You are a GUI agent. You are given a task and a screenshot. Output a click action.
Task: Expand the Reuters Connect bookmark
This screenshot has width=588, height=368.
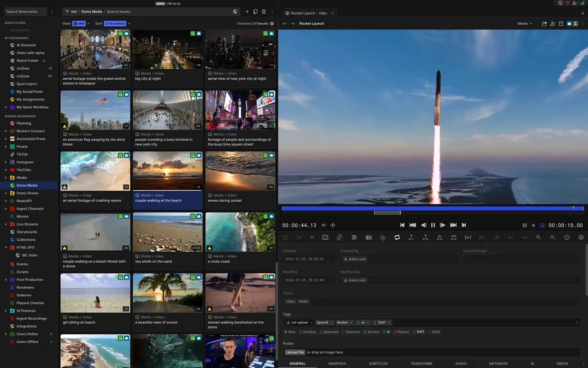pyautogui.click(x=6, y=131)
